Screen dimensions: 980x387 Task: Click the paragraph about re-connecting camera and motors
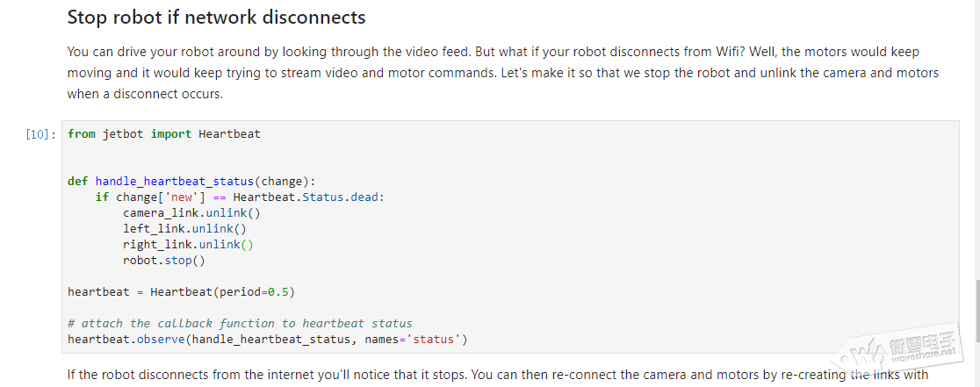(x=498, y=375)
